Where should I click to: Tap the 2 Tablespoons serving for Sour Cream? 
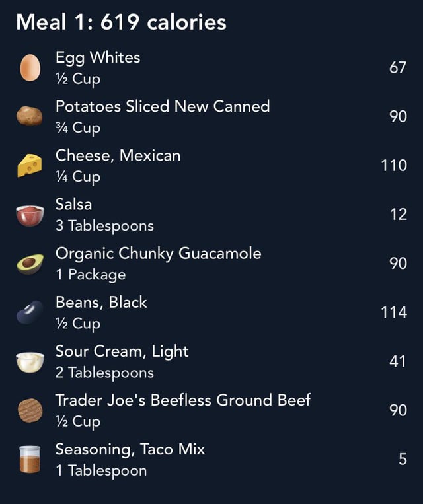[x=104, y=373]
